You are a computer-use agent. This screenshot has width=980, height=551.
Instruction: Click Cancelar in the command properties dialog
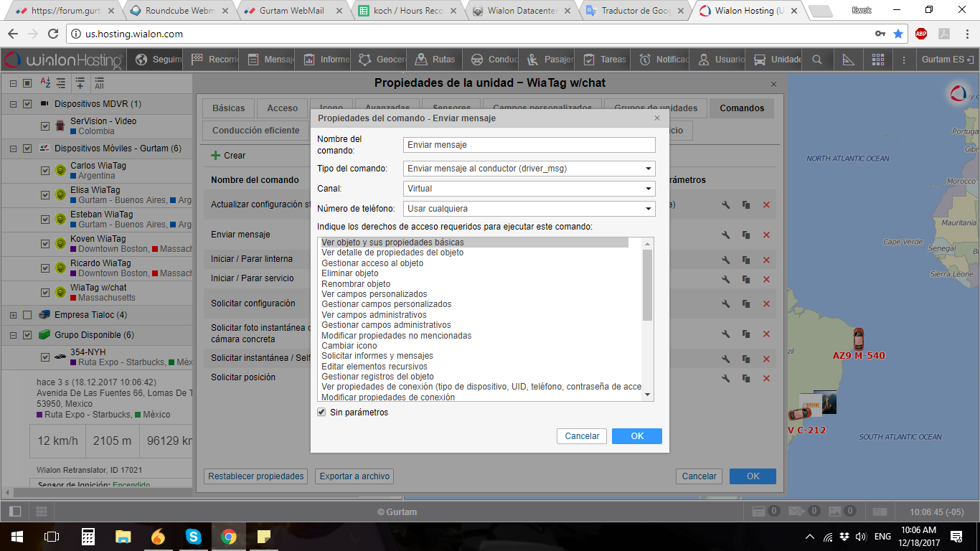582,436
